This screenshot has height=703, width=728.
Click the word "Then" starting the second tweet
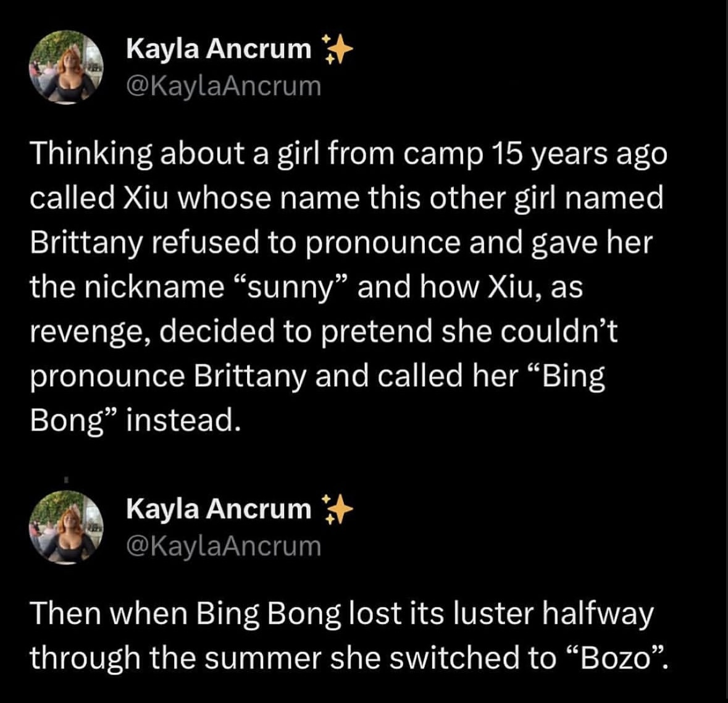tap(65, 614)
